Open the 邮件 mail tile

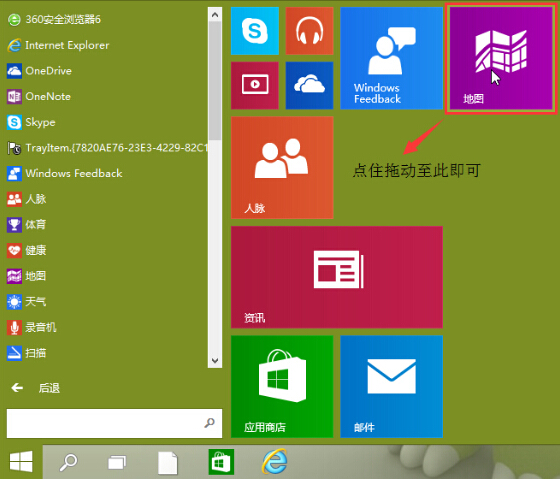tap(391, 386)
